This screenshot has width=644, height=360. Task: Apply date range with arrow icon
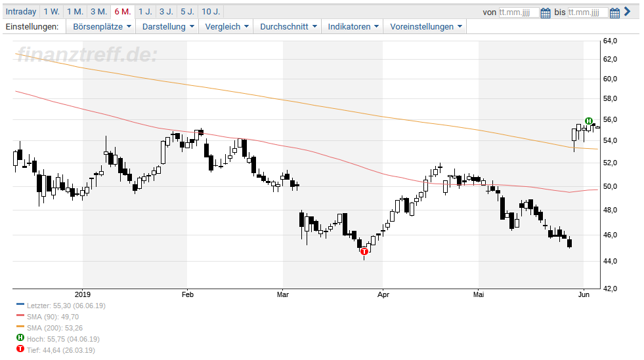(627, 12)
